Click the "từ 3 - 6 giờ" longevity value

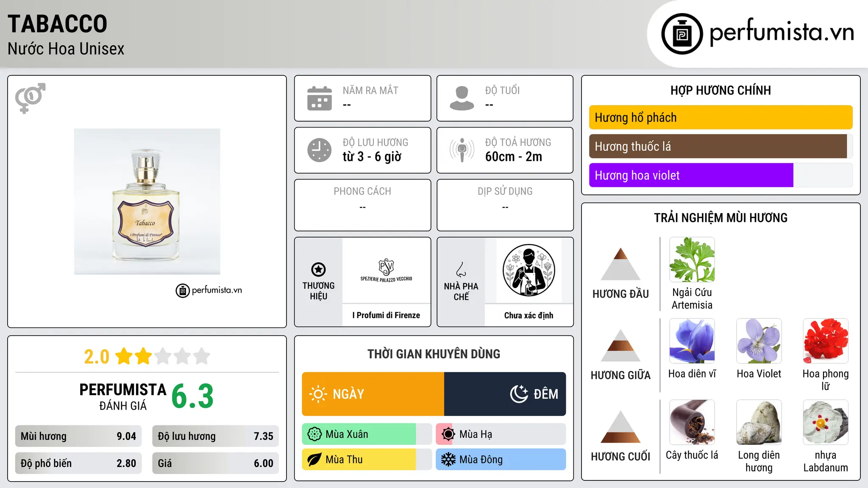coord(372,157)
